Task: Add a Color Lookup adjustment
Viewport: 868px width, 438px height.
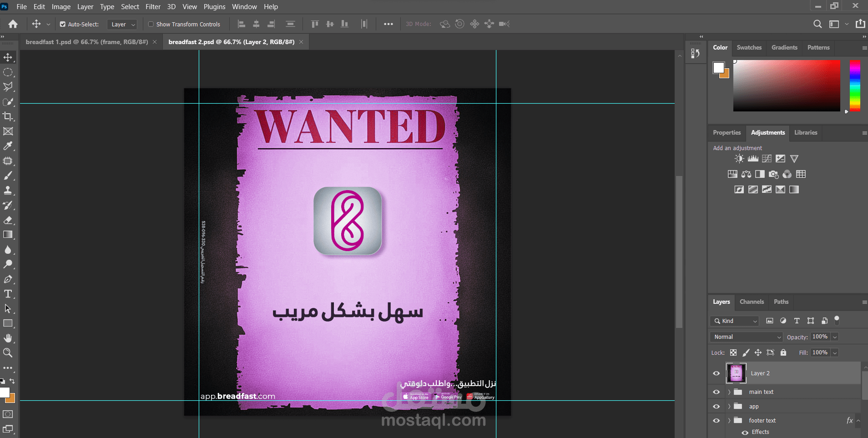Action: (x=801, y=174)
